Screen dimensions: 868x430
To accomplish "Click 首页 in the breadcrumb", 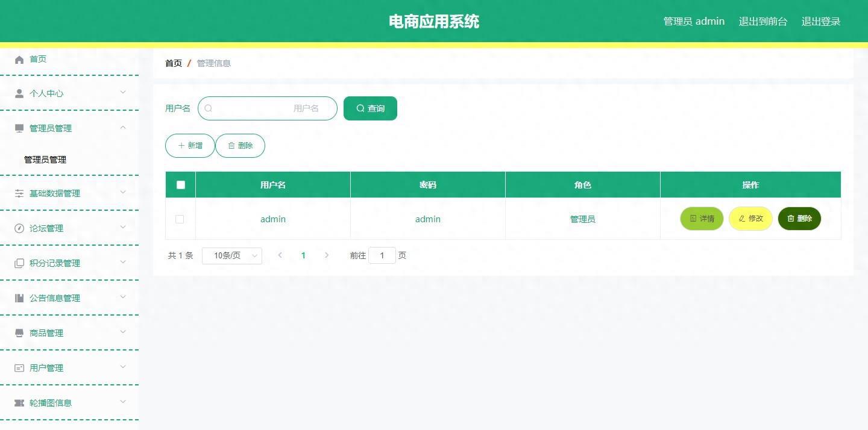I will pos(174,63).
